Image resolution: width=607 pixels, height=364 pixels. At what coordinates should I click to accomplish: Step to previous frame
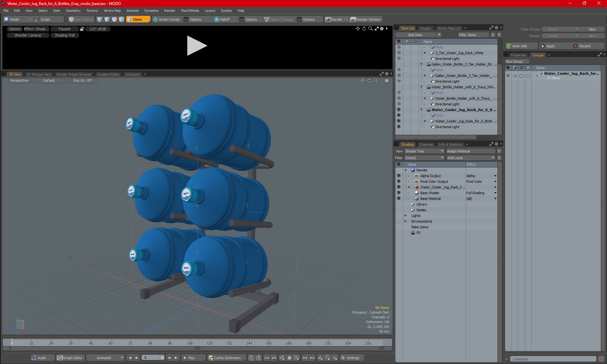pos(137,358)
